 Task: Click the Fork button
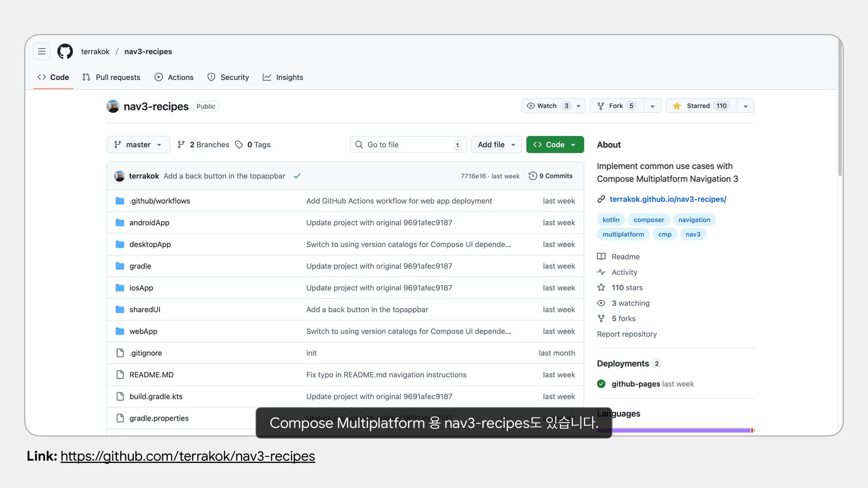coord(616,106)
